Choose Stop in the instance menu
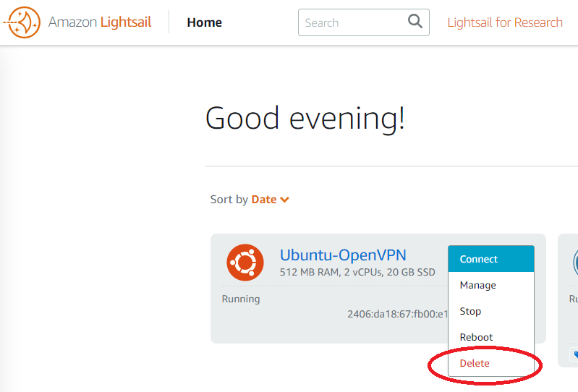Viewport: 578px width, 392px height. [470, 311]
